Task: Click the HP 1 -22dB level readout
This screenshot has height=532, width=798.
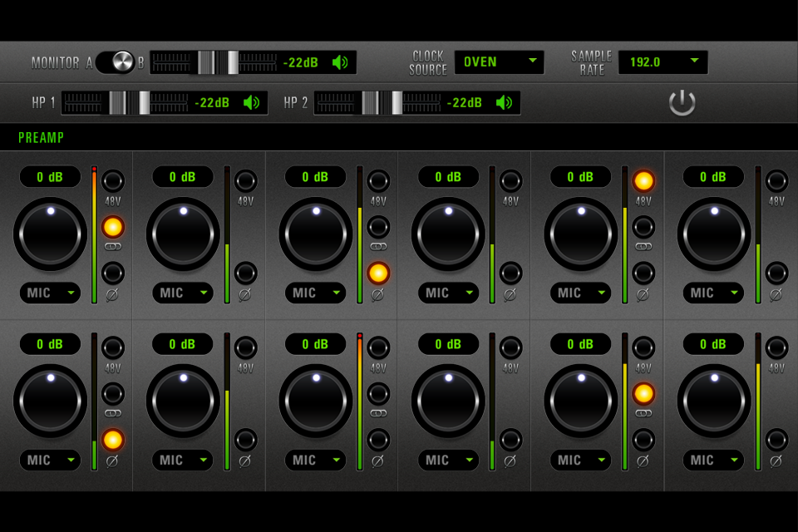Action: pos(212,103)
